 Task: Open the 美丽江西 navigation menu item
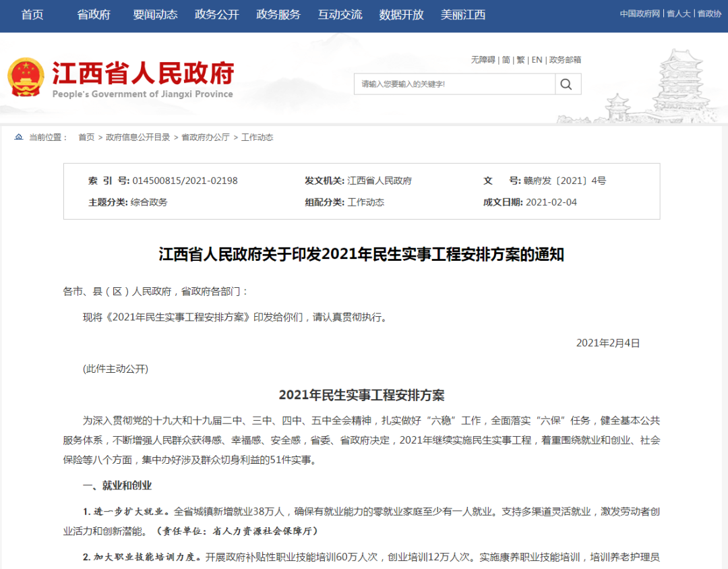(463, 15)
